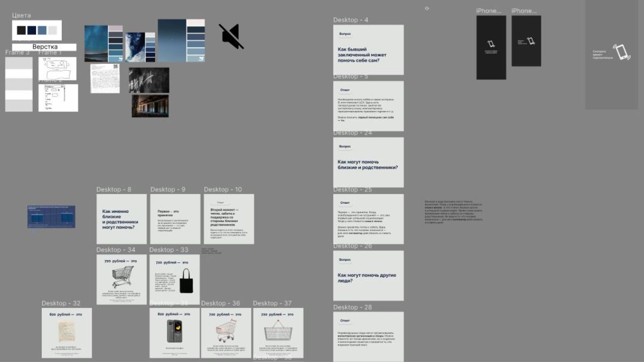Select the Desktop - 34 frame label
This screenshot has height=362, width=644.
pyautogui.click(x=116, y=250)
